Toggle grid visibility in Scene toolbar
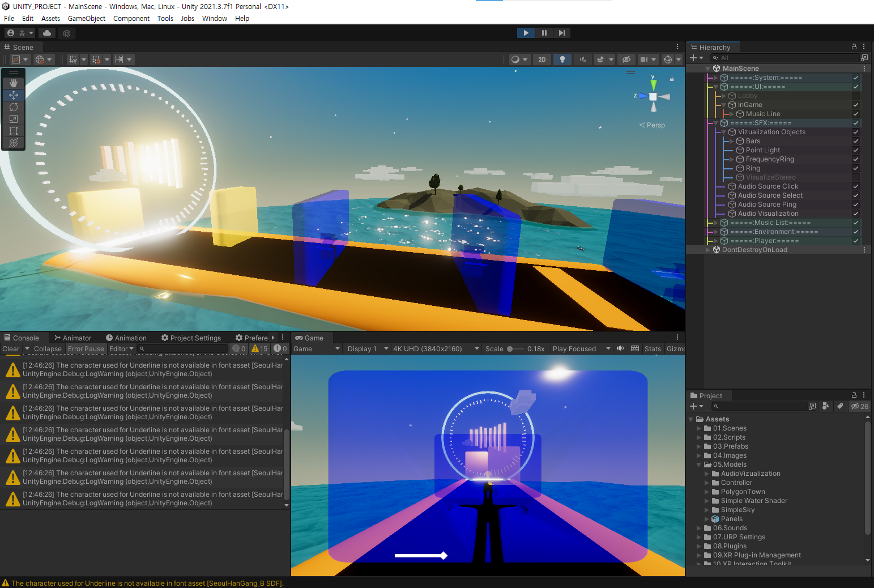The image size is (874, 588). 73,59
